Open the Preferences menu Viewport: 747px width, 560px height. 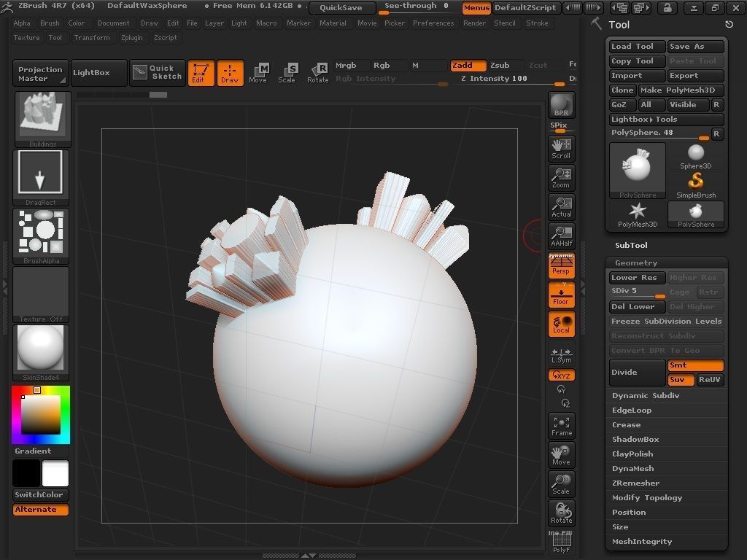tap(433, 23)
